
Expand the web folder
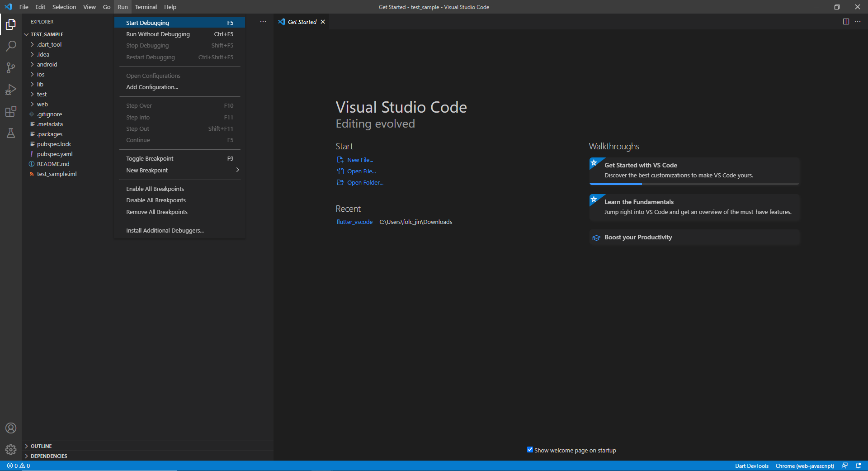[x=32, y=104]
